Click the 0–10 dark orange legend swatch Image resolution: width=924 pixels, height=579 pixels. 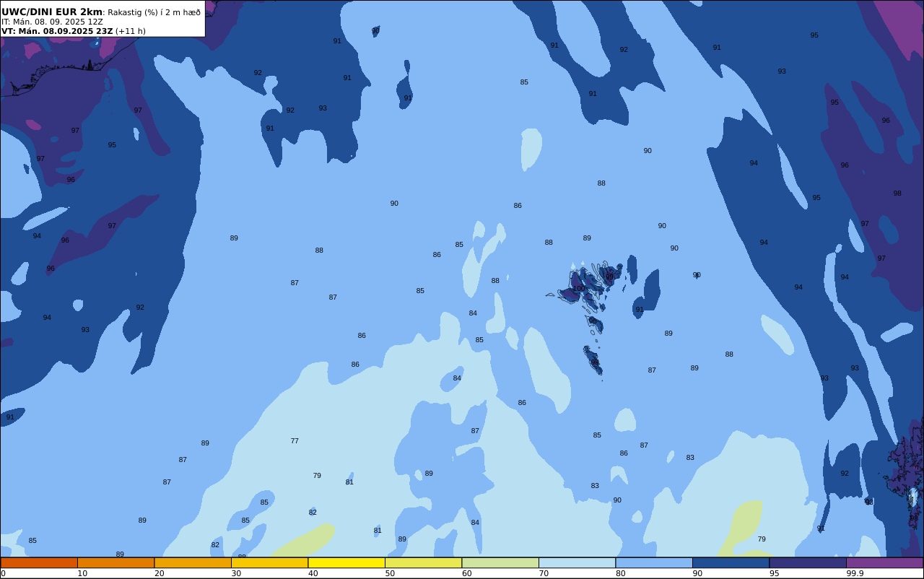coord(39,562)
